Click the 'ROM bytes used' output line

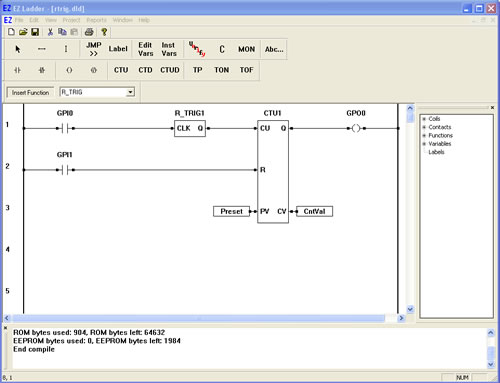tap(89, 332)
